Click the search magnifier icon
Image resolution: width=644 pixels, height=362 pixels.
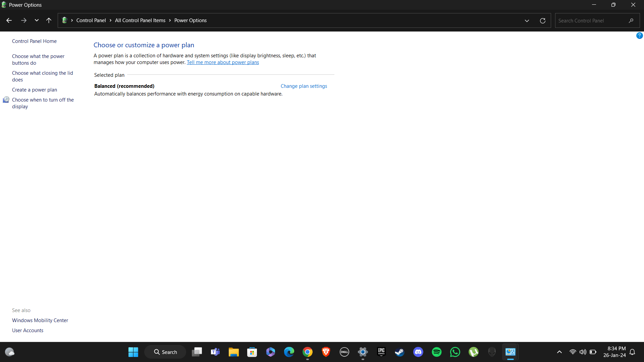631,20
